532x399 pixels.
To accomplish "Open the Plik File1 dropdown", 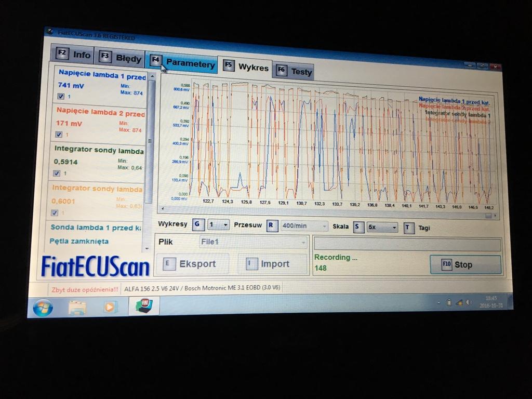I will pyautogui.click(x=253, y=242).
